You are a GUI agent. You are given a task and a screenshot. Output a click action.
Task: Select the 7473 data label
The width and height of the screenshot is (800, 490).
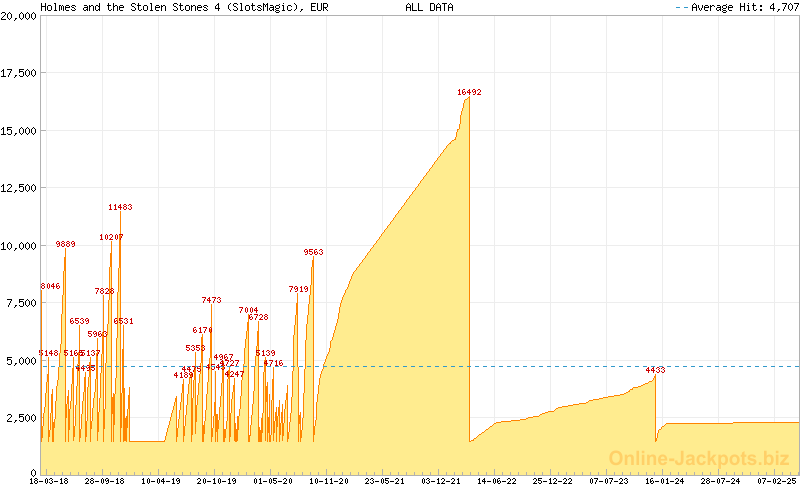pyautogui.click(x=211, y=300)
